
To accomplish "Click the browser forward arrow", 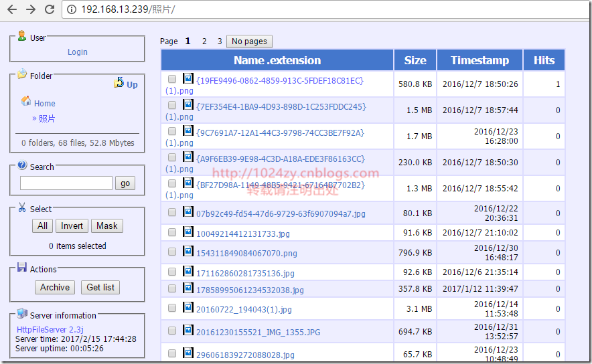I will (31, 9).
